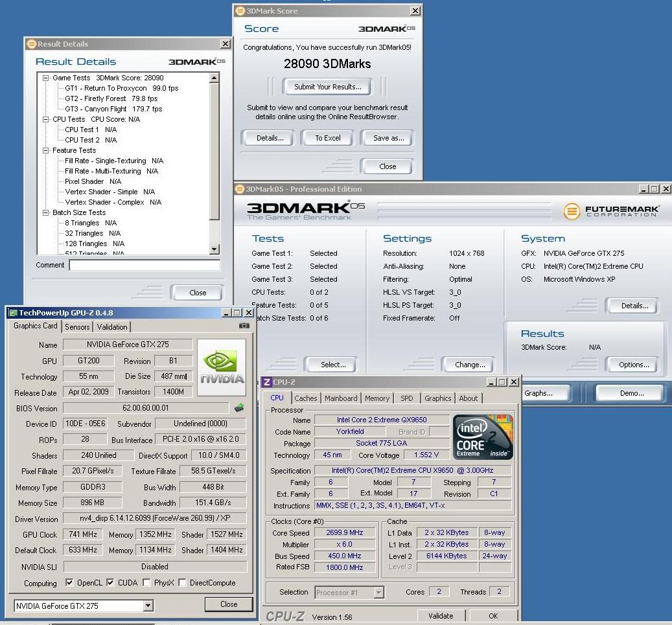Select the CPU tab in CPU-Z

(x=277, y=398)
